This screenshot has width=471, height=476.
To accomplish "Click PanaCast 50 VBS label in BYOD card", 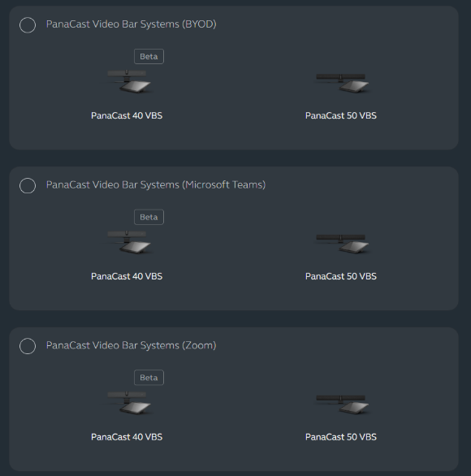I will pyautogui.click(x=341, y=115).
